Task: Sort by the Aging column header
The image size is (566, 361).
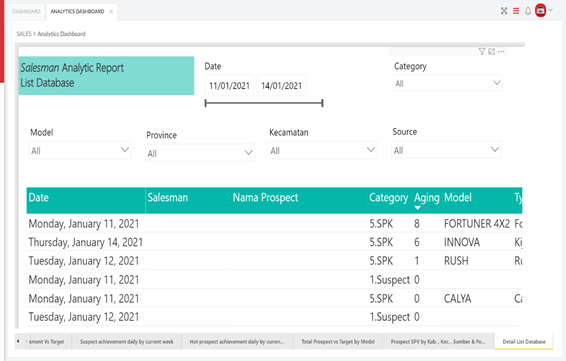Action: [x=426, y=198]
